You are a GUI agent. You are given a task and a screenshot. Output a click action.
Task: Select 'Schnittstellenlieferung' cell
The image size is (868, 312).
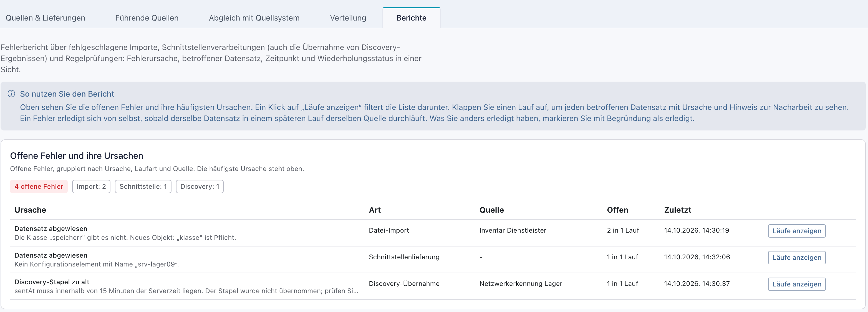[x=404, y=257]
